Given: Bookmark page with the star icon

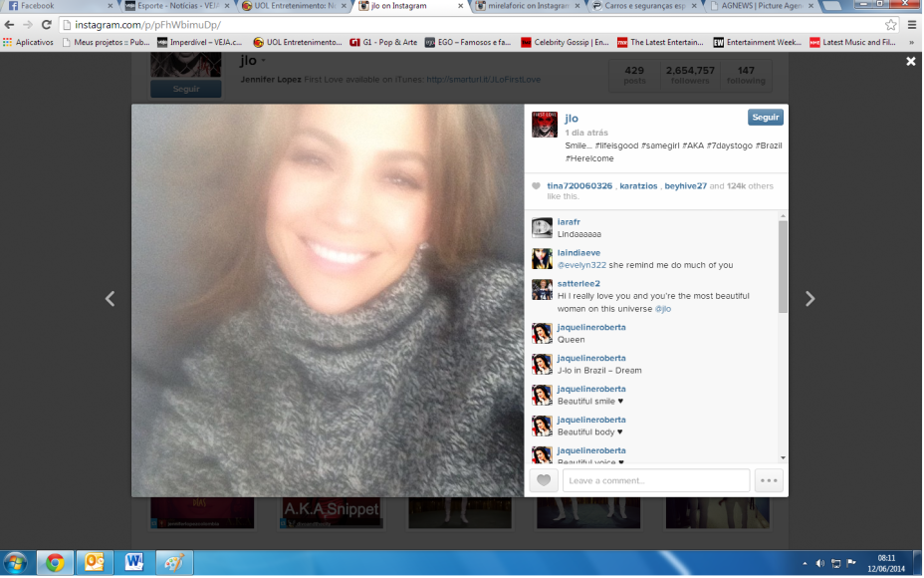Looking at the screenshot, I should (x=890, y=25).
